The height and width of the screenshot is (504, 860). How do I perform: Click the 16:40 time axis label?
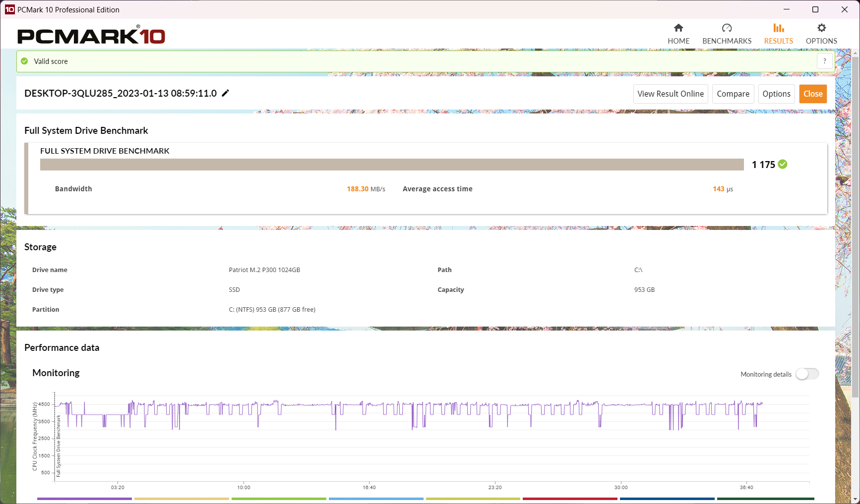point(369,488)
